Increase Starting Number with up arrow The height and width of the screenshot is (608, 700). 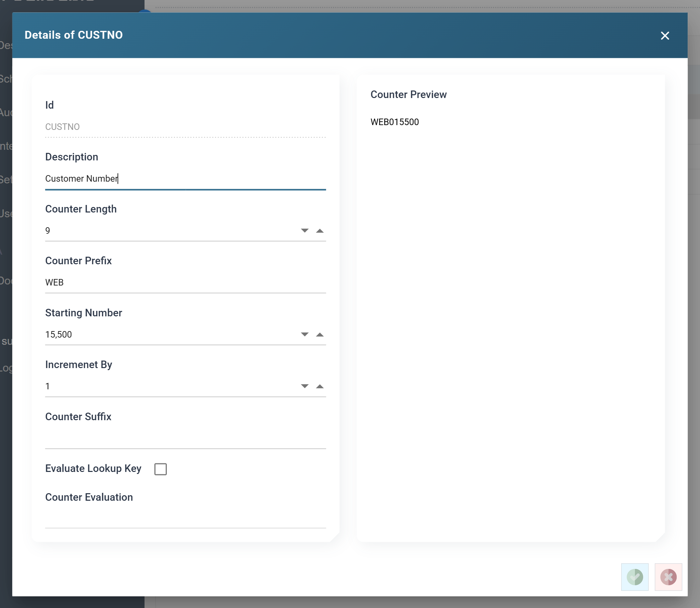click(x=320, y=335)
